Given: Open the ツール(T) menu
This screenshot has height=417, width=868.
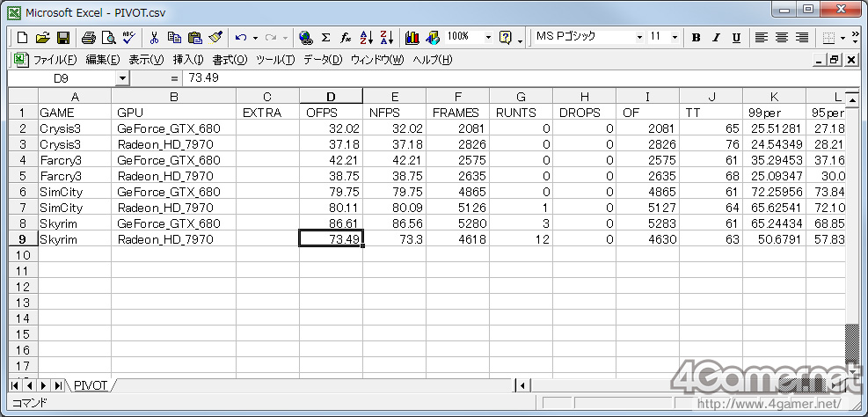Looking at the screenshot, I should pyautogui.click(x=275, y=60).
